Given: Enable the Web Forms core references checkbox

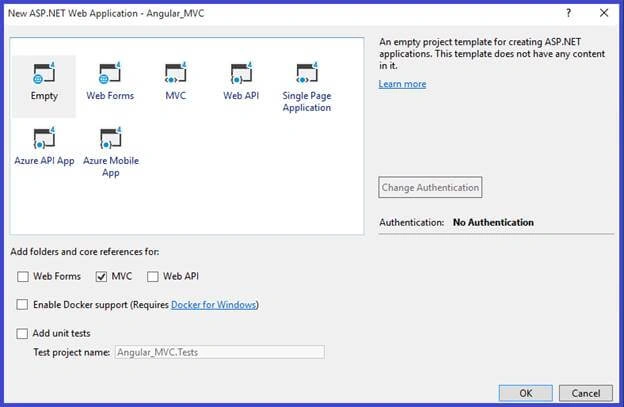Looking at the screenshot, I should (x=23, y=276).
